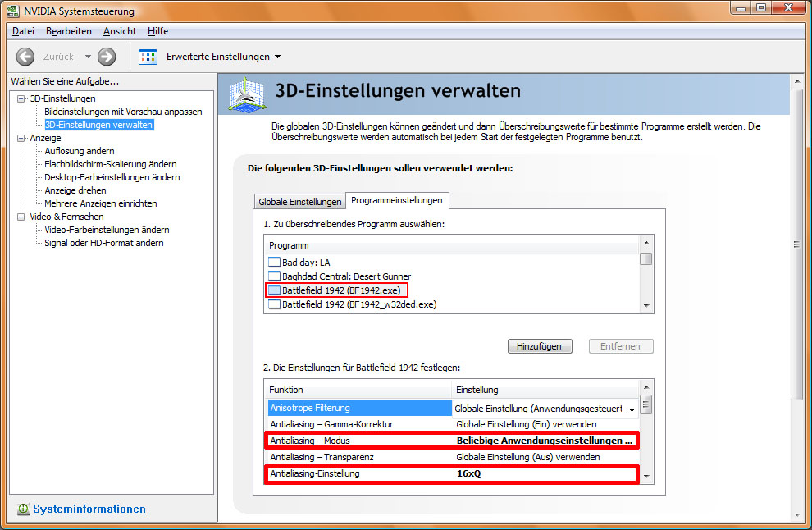Open the Hilfe menu
Image resolution: width=812 pixels, height=530 pixels.
click(x=158, y=31)
